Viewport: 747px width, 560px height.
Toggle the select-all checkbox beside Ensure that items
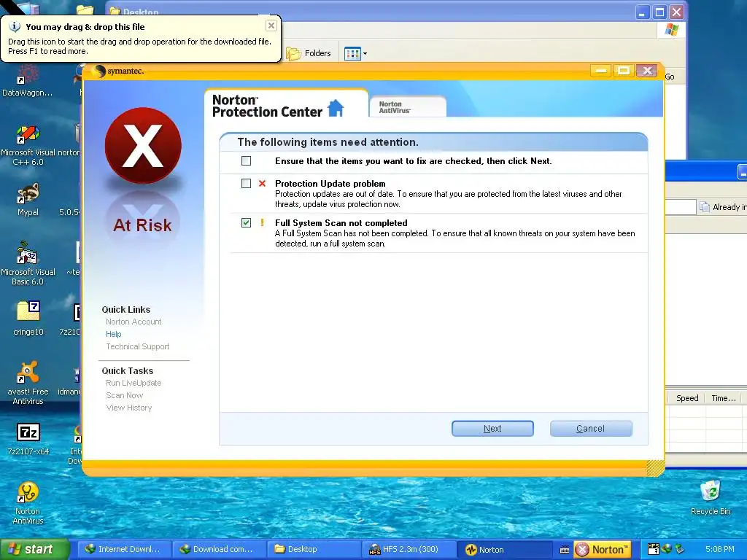[246, 161]
